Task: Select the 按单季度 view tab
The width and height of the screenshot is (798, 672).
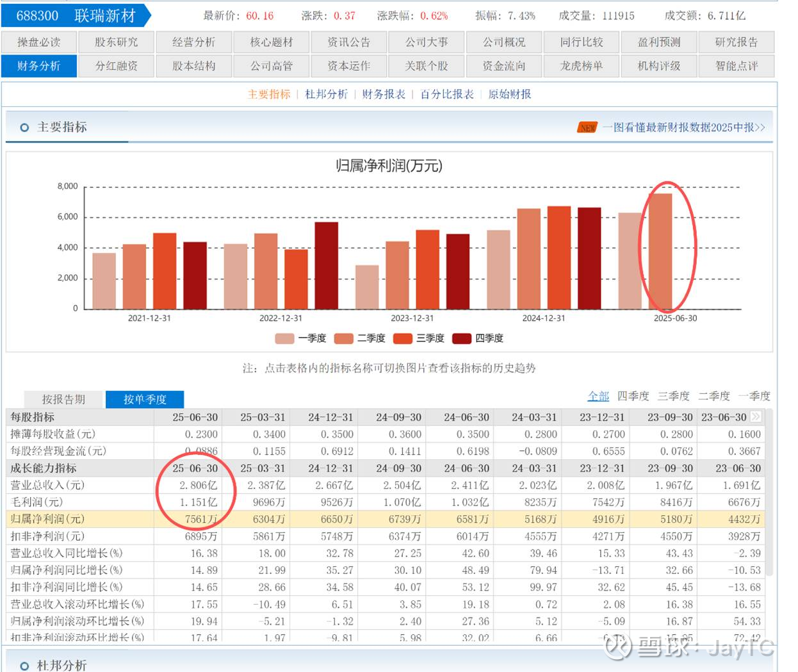Action: pyautogui.click(x=145, y=399)
